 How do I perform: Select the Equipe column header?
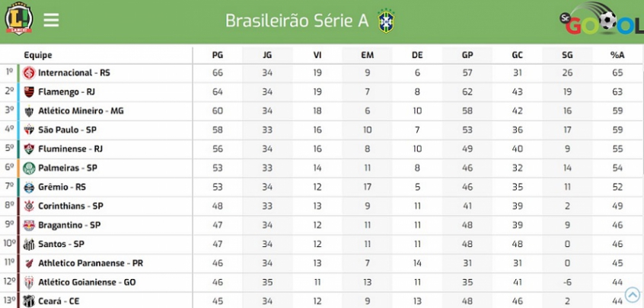click(38, 55)
